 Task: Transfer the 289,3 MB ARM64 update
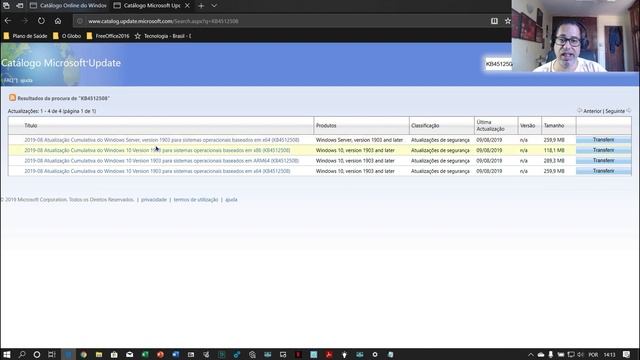pyautogui.click(x=603, y=160)
